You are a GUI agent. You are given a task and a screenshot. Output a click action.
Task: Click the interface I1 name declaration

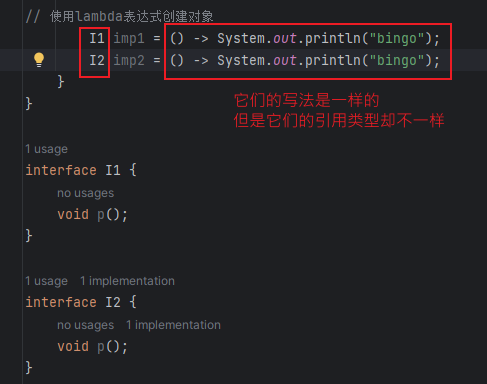(113, 170)
